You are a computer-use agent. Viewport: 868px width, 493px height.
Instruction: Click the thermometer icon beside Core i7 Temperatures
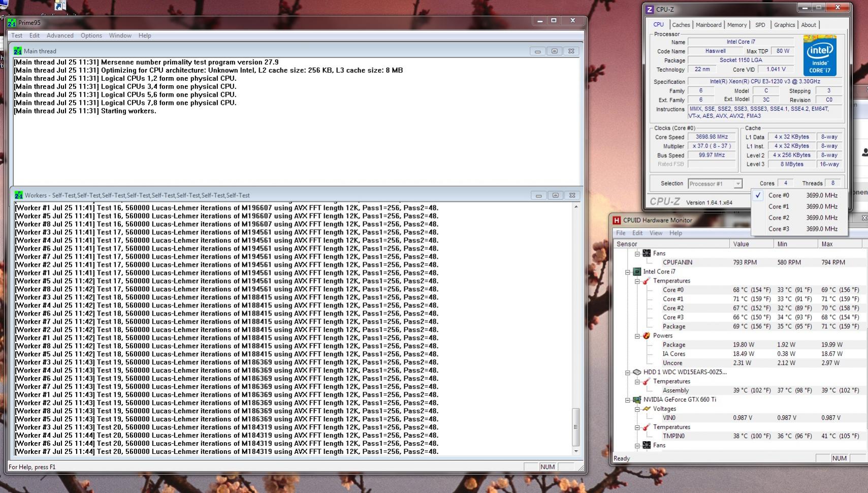647,281
